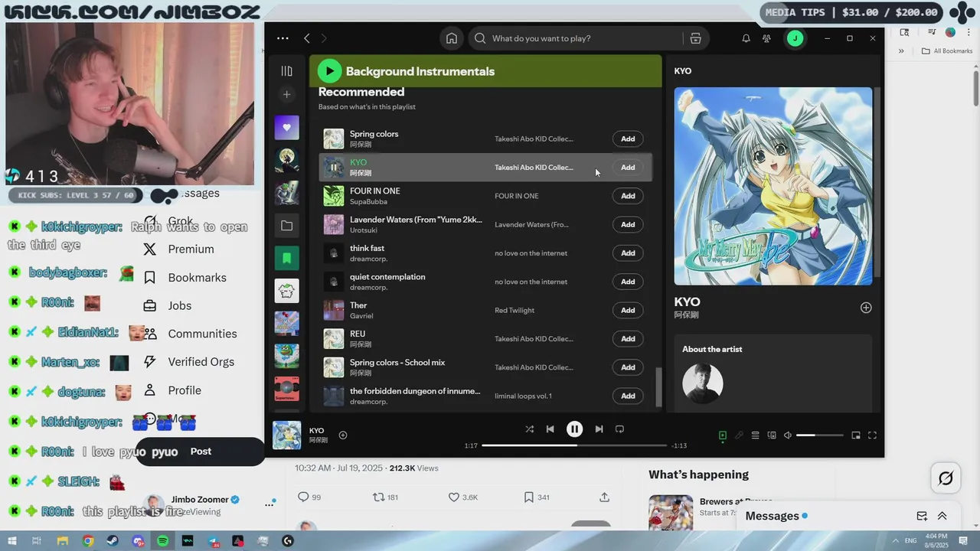Go back with Spotify's left arrow
Screen dimensions: 980x551
click(x=307, y=38)
